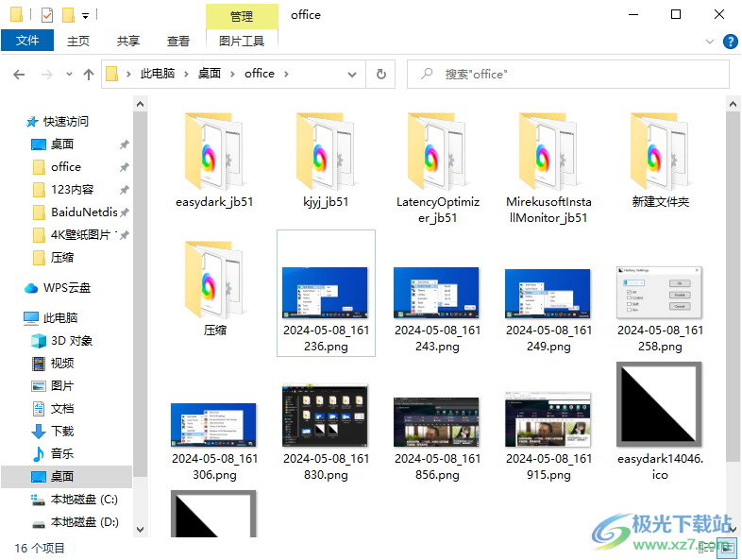Open the 新建文件夹 folder
Screen dimensions: 742x560
click(660, 161)
